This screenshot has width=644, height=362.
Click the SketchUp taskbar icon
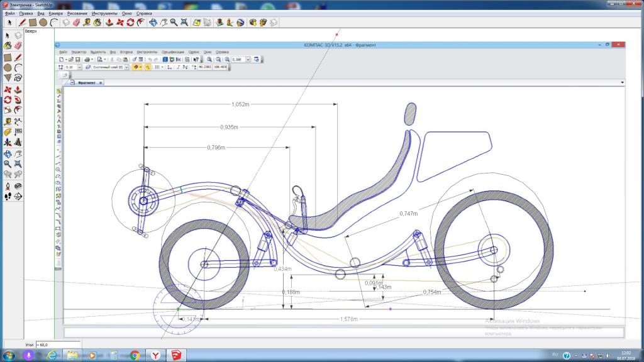[x=176, y=355]
